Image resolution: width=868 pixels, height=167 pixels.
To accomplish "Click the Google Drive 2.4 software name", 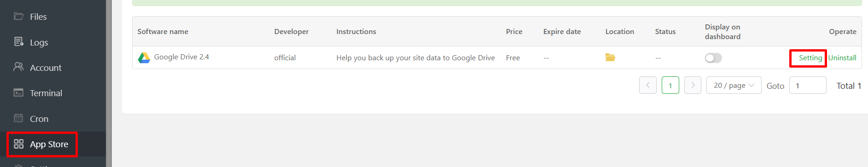I will pos(181,57).
